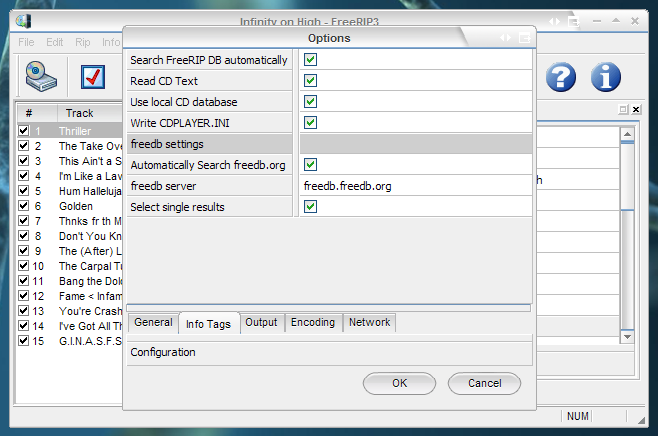The image size is (658, 436).
Task: Uncheck track 10 The Carpal checkbox
Action: coord(24,266)
